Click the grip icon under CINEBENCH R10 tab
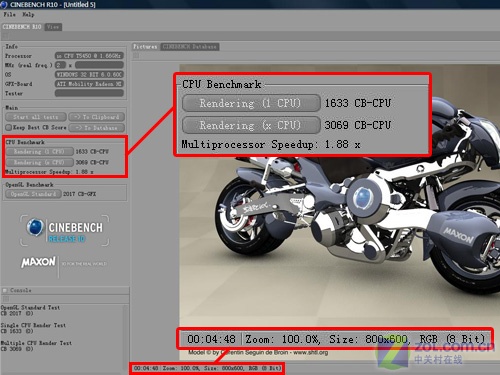The height and width of the screenshot is (375, 500). [6, 36]
